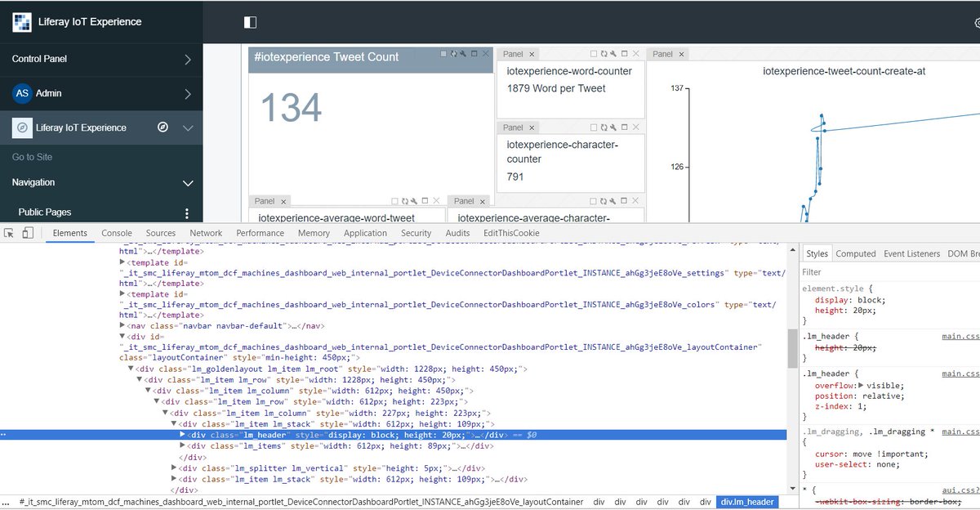Maximize the average-character panel
980x510 pixels.
tap(624, 201)
